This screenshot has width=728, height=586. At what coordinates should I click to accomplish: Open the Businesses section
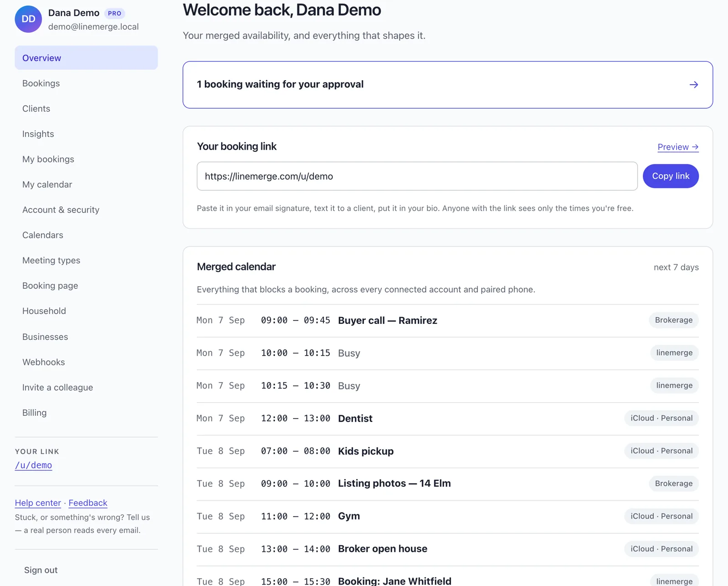point(86,337)
